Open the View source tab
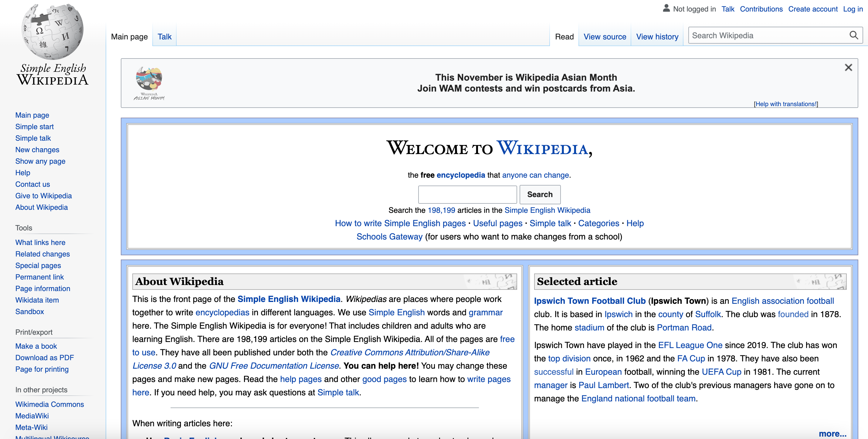The width and height of the screenshot is (868, 439). (605, 37)
